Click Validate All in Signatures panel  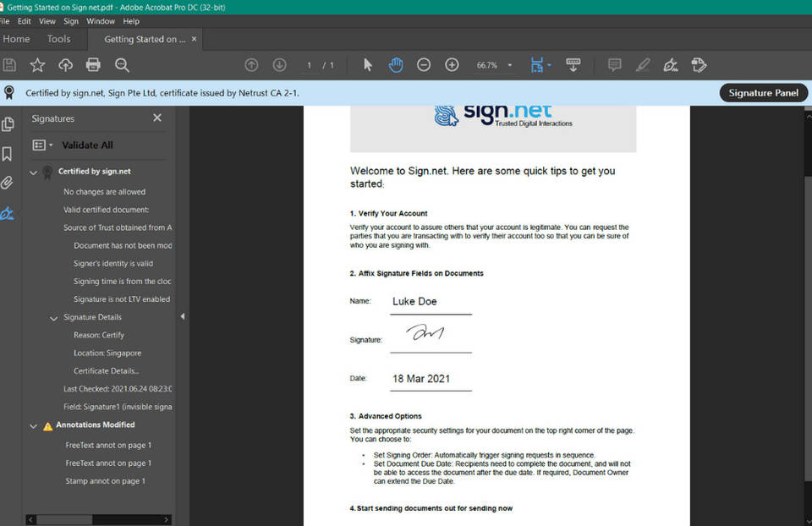[x=87, y=145]
